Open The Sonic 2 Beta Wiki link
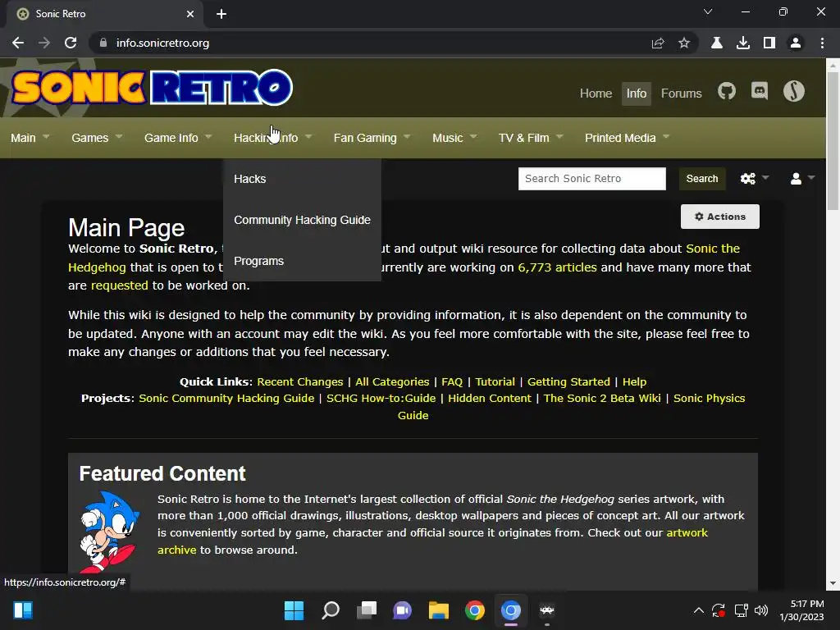The width and height of the screenshot is (840, 630). pos(602,399)
